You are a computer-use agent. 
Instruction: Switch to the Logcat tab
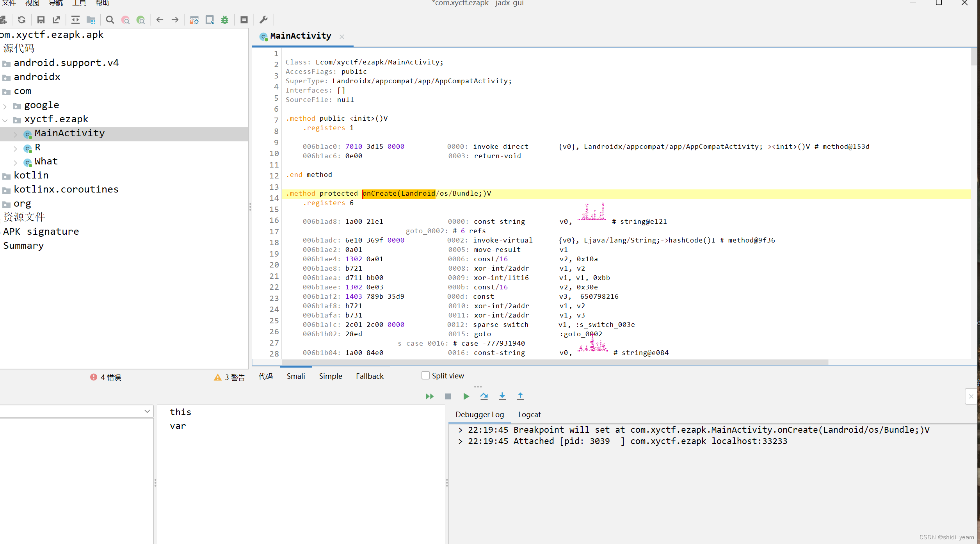529,414
